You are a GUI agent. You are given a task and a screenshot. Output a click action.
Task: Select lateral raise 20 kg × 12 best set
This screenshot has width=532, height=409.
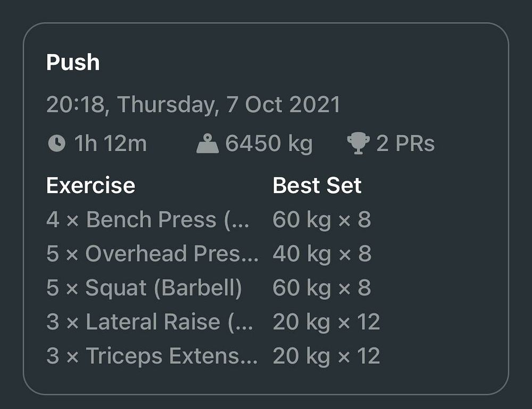[x=326, y=322]
